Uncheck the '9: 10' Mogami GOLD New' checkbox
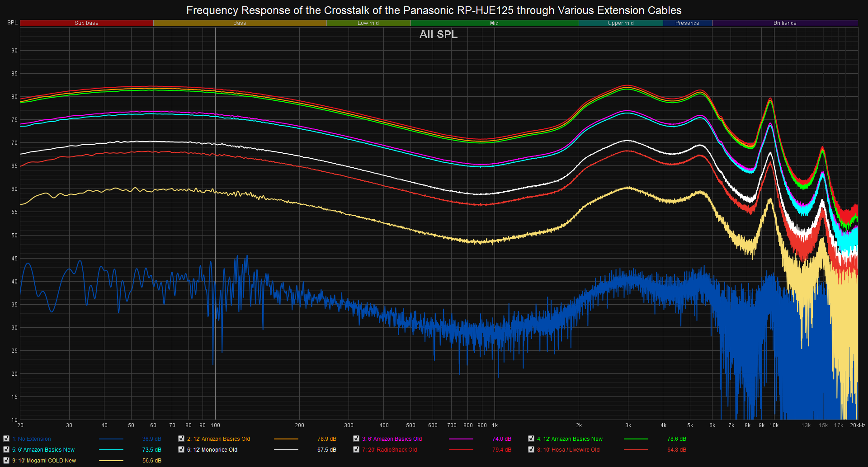The image size is (868, 467). coord(6,460)
